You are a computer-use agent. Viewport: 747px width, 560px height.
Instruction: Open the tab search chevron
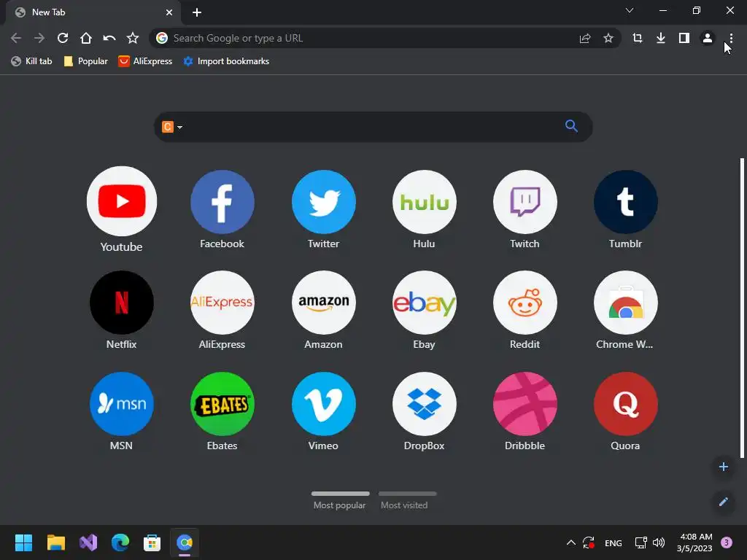pyautogui.click(x=630, y=10)
